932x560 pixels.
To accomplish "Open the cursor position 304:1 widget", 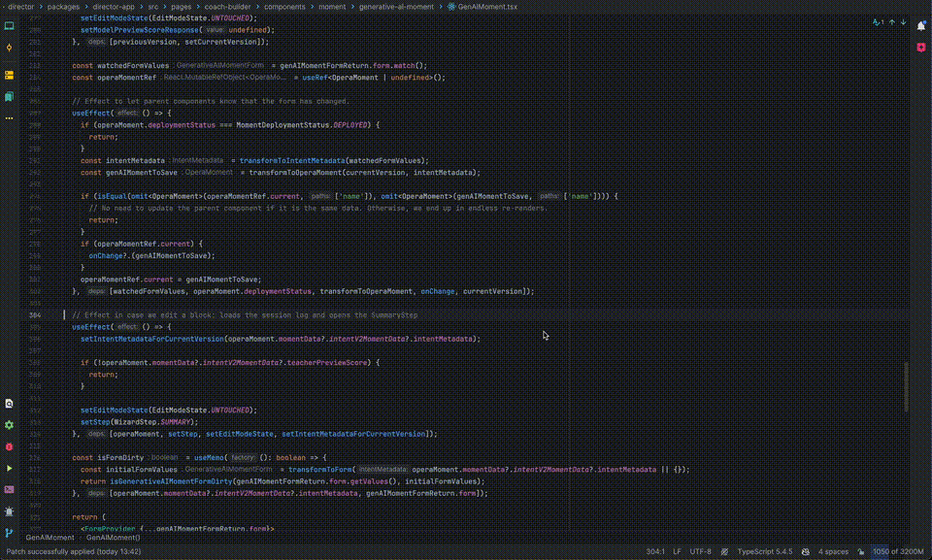I will point(655,551).
